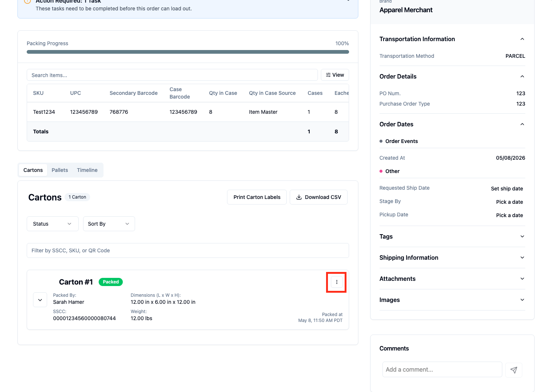The width and height of the screenshot is (552, 392).
Task: Pick a date for Pickup Date
Action: [x=509, y=215]
